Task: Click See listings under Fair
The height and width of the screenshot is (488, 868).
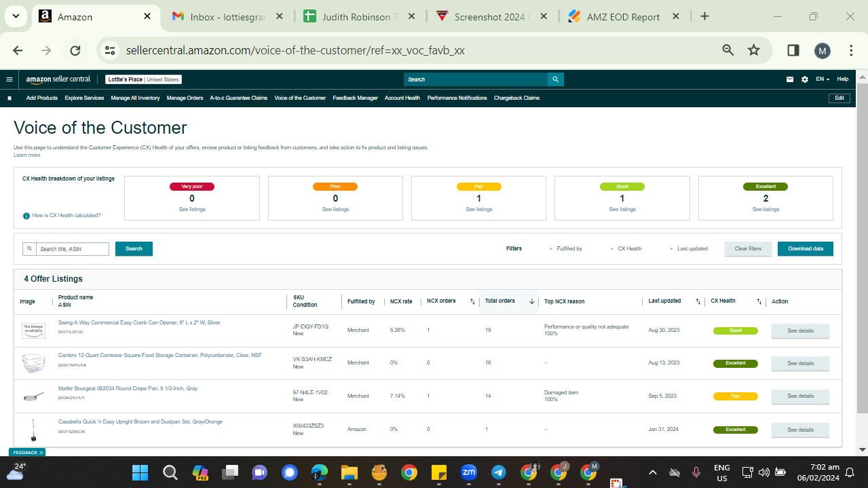Action: click(479, 210)
